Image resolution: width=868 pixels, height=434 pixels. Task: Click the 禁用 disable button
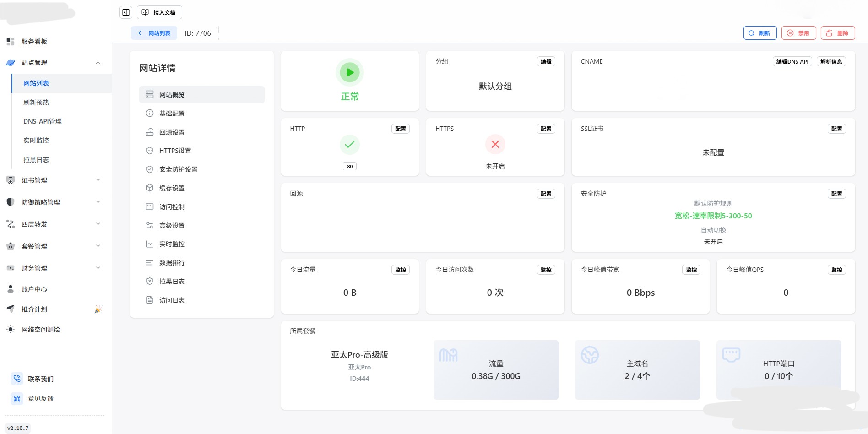[798, 33]
